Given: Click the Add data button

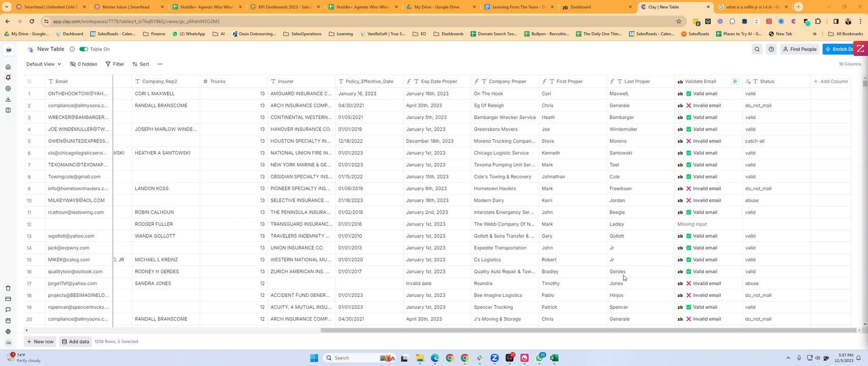Looking at the screenshot, I should (75, 342).
